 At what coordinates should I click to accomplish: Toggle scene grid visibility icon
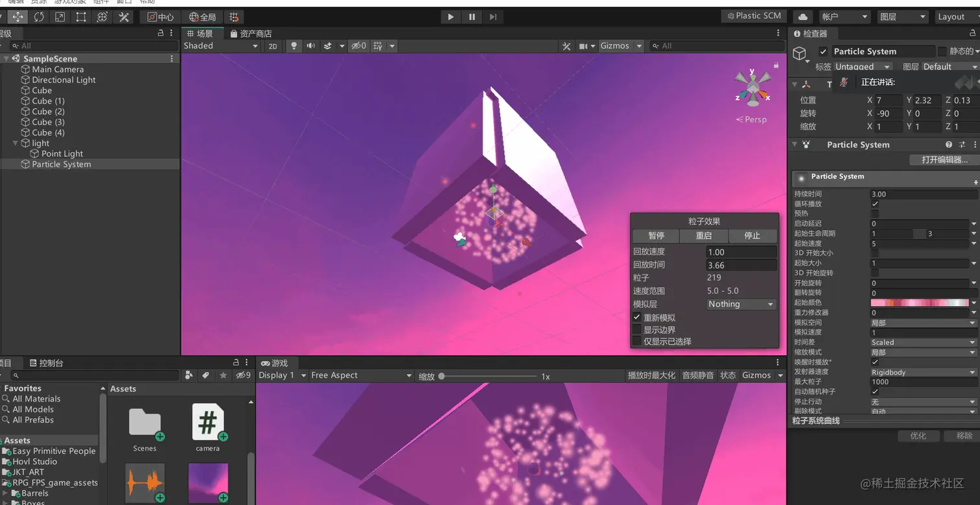pos(378,46)
